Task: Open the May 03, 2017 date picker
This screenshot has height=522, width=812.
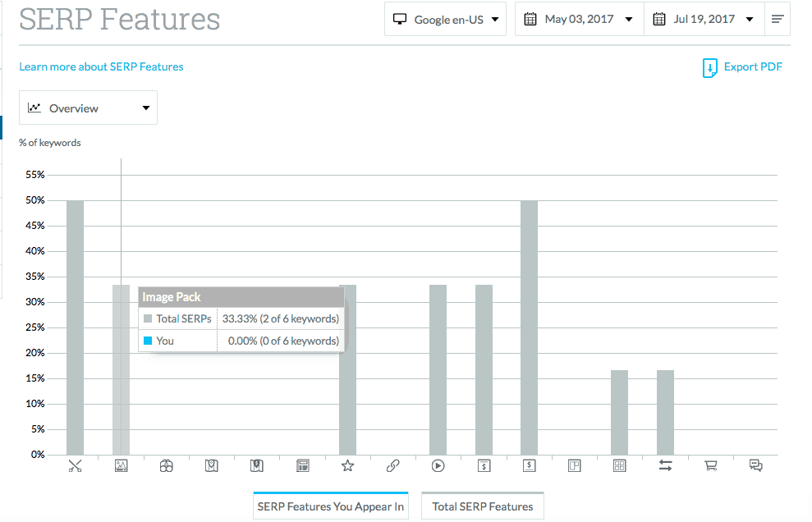Action: tap(580, 19)
